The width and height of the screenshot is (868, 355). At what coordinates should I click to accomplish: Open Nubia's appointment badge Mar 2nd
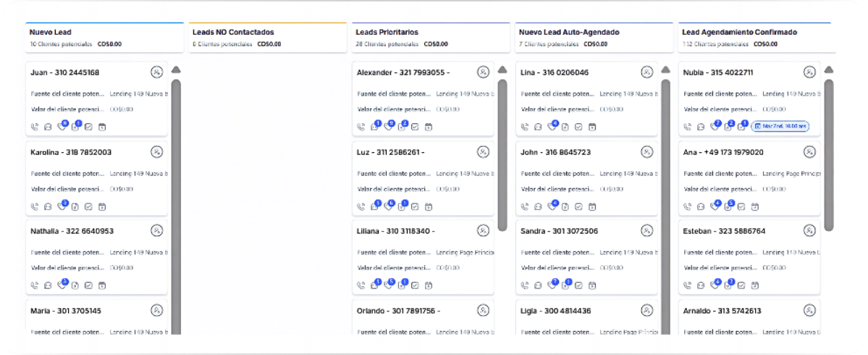[780, 126]
